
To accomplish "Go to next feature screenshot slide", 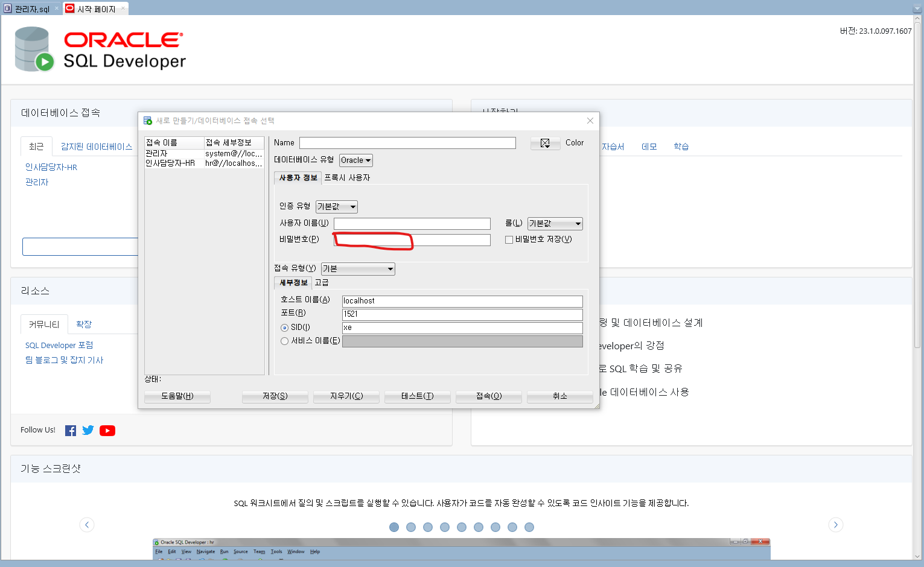I will [836, 525].
